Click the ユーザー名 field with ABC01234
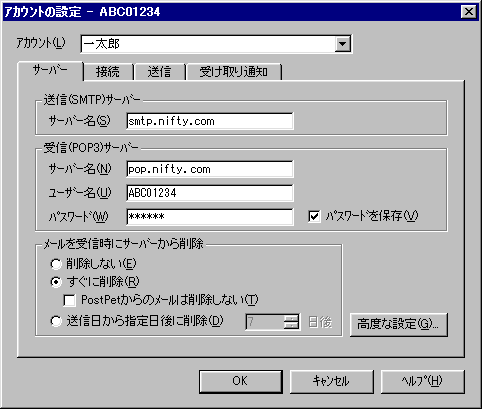The height and width of the screenshot is (409, 482). click(x=210, y=193)
